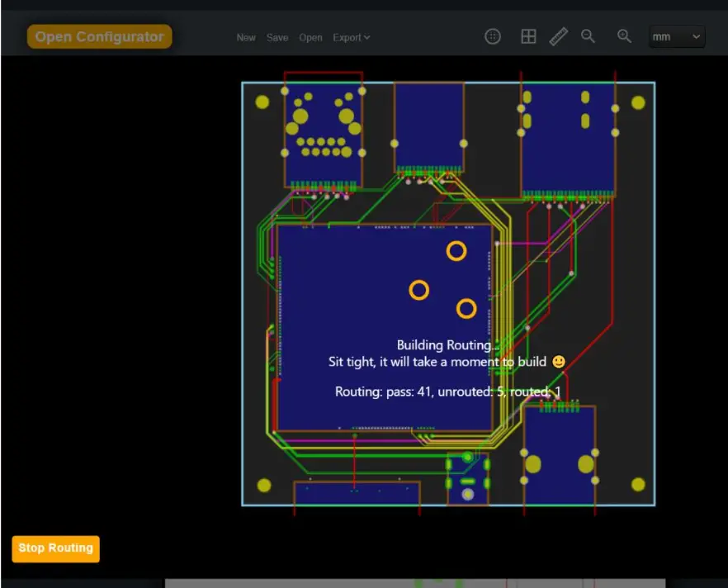This screenshot has height=588, width=728.
Task: Click the Open Configurator button
Action: point(99,36)
